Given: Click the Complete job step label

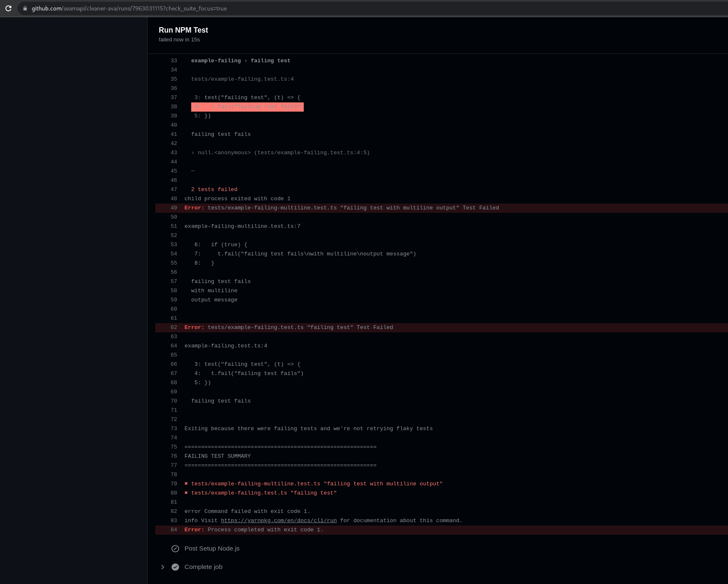Looking at the screenshot, I should click(203, 567).
